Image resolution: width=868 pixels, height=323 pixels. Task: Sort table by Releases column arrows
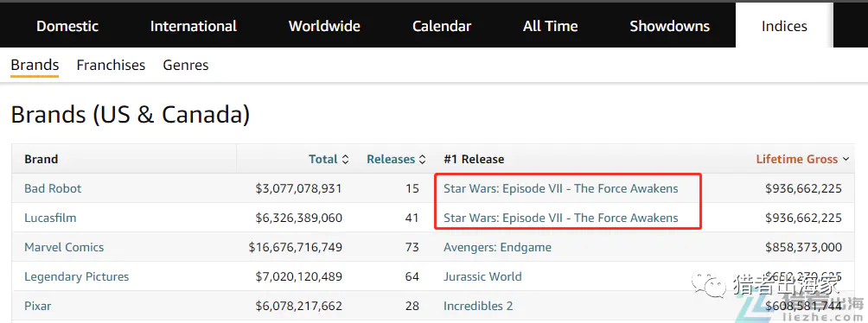click(422, 159)
